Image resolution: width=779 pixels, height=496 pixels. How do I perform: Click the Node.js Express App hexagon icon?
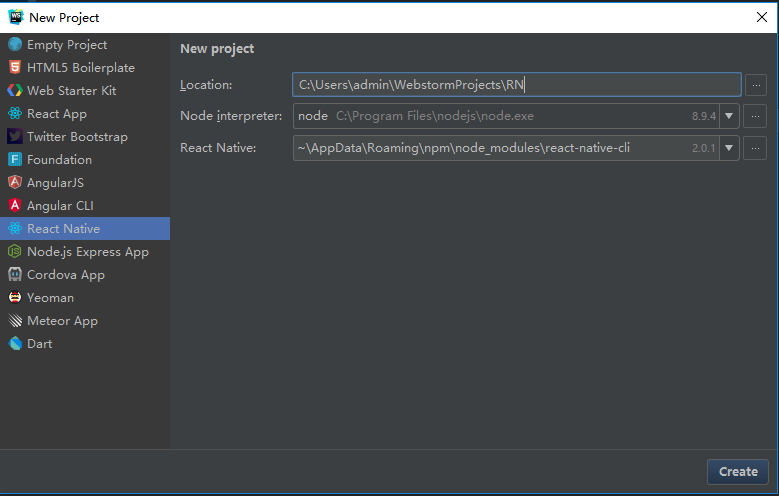tap(15, 251)
